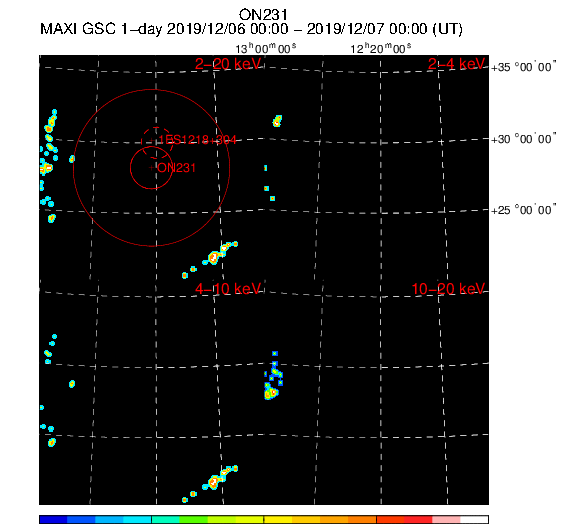
Task: Click the red section of color bar
Action: [x=418, y=519]
